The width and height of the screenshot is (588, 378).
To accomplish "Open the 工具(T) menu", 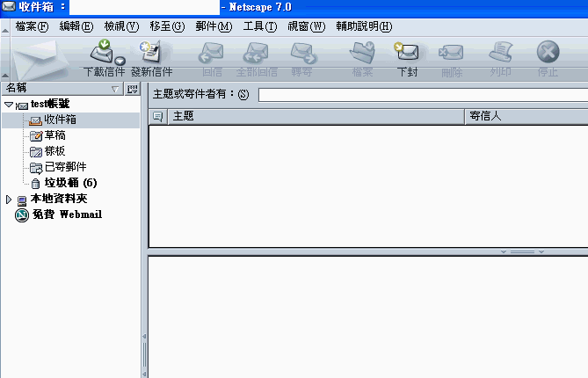I will [260, 26].
